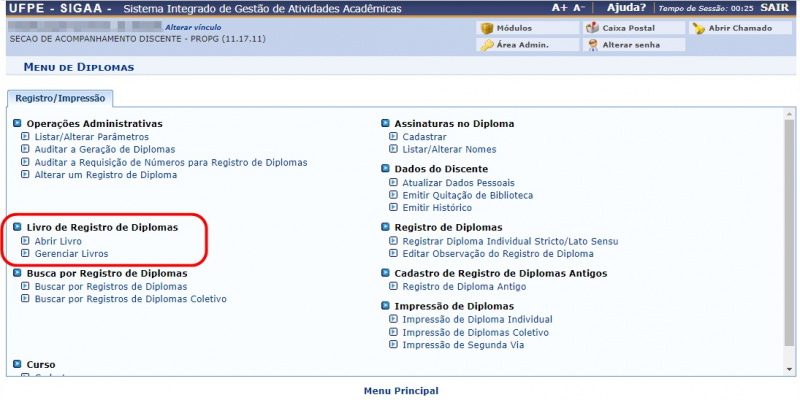Click the Alterar vínculo link
This screenshot has width=800, height=400.
click(x=193, y=28)
